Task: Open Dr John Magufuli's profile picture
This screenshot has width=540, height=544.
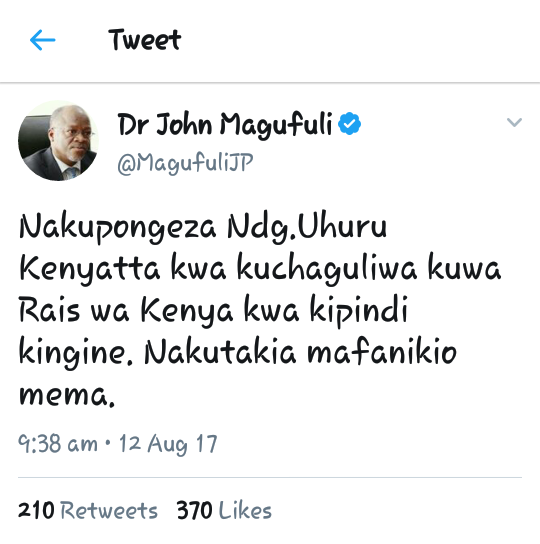Action: 58,141
